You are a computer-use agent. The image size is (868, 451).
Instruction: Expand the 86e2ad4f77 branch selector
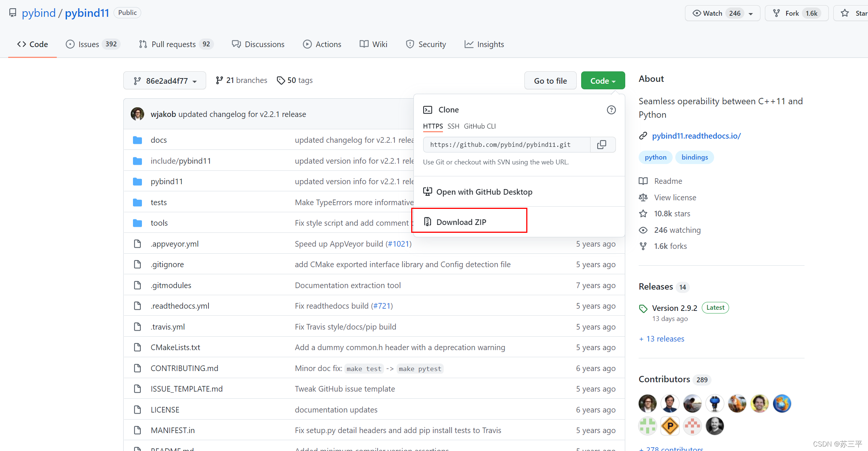pyautogui.click(x=165, y=81)
